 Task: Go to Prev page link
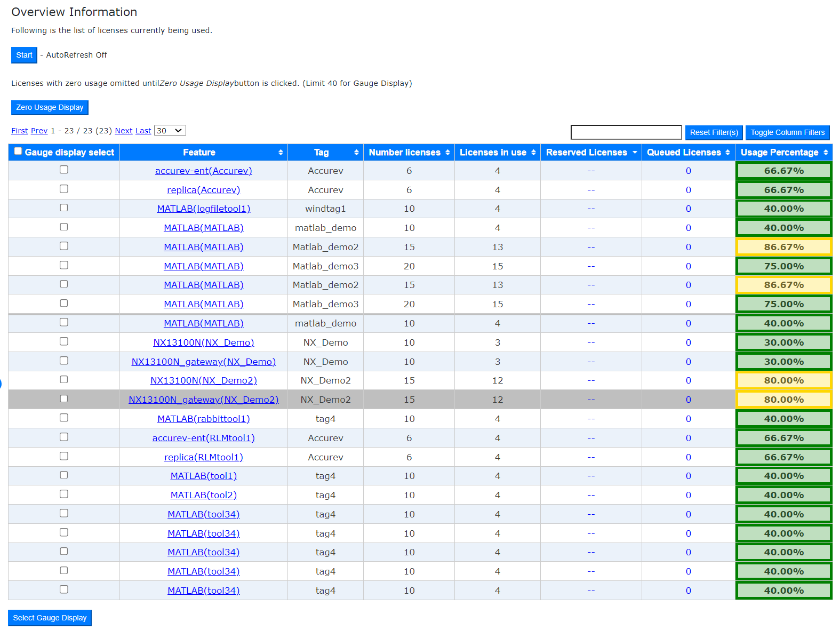tap(39, 131)
